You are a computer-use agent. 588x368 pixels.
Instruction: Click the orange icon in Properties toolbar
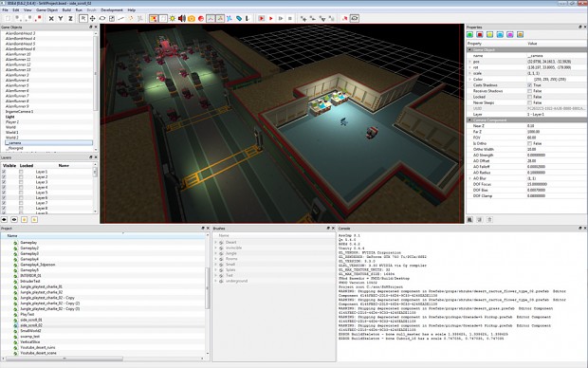pos(520,34)
